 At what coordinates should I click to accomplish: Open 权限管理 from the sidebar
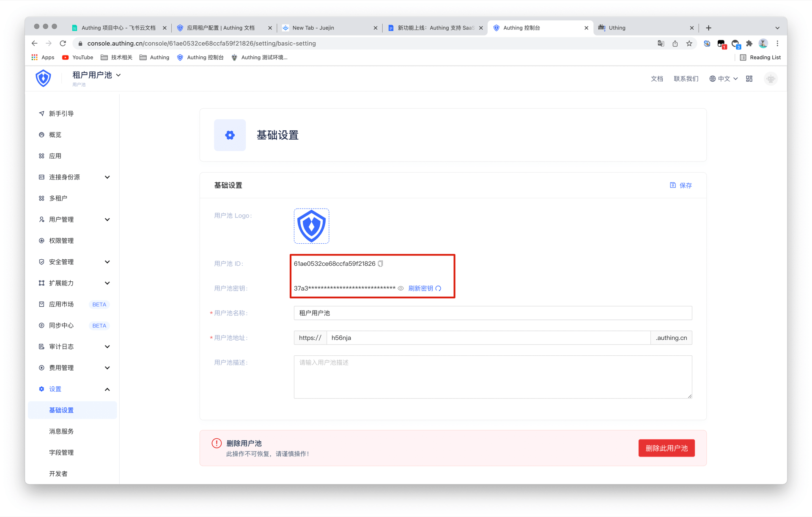pos(61,240)
